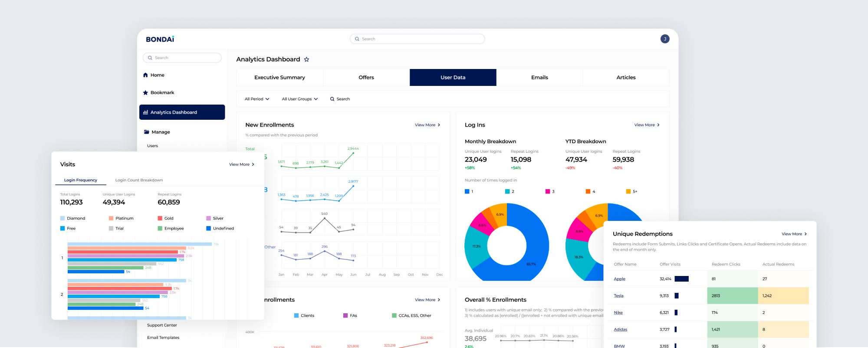This screenshot has width=868, height=348.
Task: Open View More in Log Ins panel
Action: tap(647, 125)
